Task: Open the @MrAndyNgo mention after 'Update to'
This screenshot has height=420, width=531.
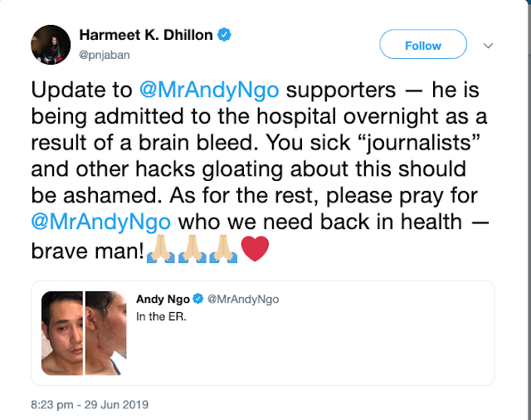Action: [x=209, y=90]
